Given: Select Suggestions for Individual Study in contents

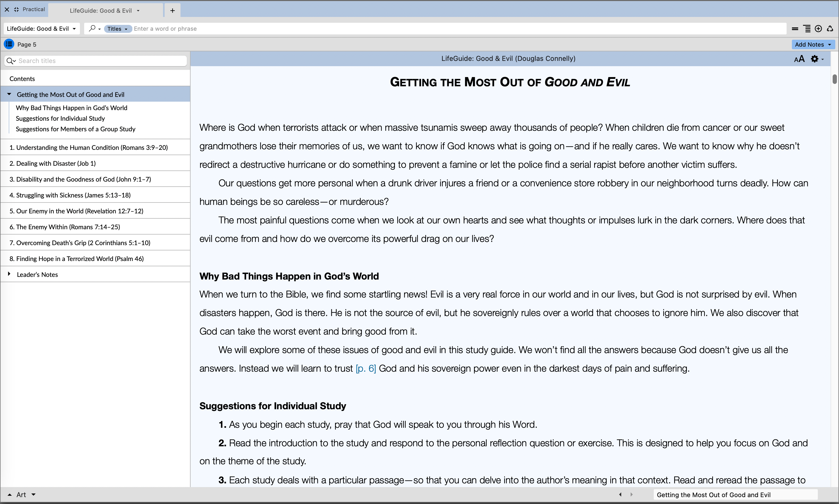Looking at the screenshot, I should (x=60, y=118).
